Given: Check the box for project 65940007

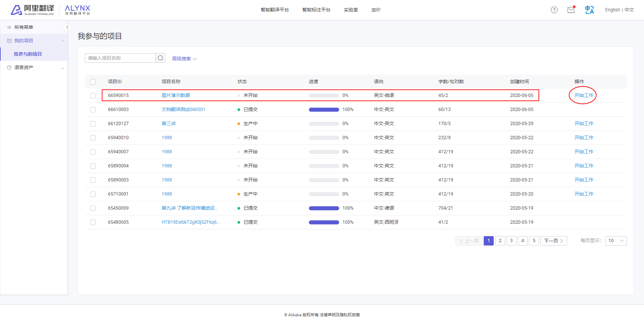Looking at the screenshot, I should [93, 152].
